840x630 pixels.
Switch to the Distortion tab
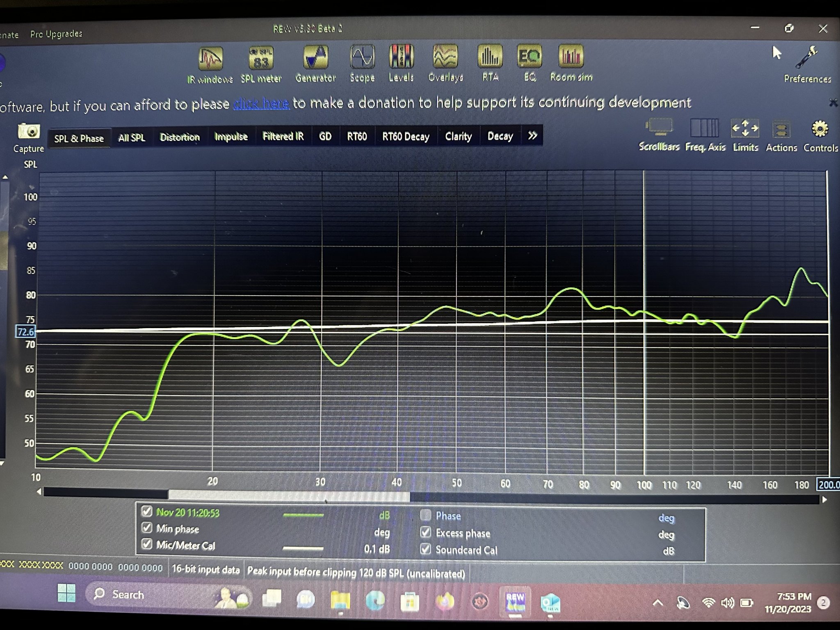(180, 137)
